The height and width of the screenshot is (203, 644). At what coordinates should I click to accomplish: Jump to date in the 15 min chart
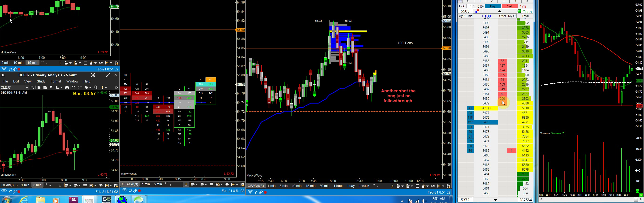[116, 63]
